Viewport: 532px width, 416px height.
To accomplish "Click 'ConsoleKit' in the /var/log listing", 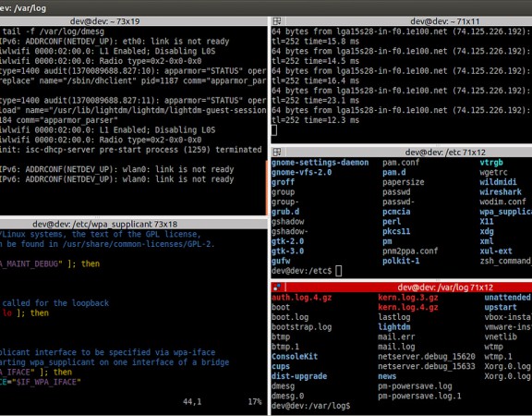I will [x=295, y=357].
